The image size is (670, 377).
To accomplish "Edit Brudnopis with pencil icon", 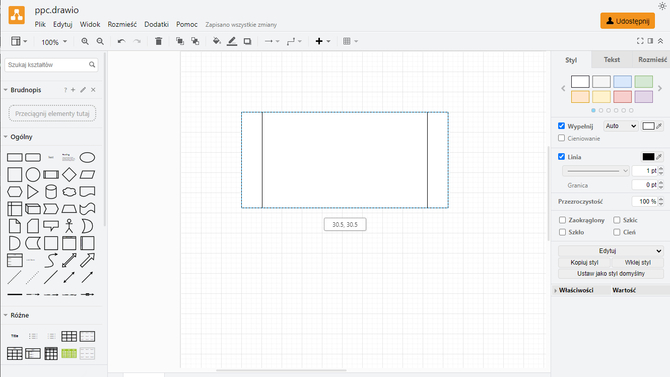I will pyautogui.click(x=83, y=90).
